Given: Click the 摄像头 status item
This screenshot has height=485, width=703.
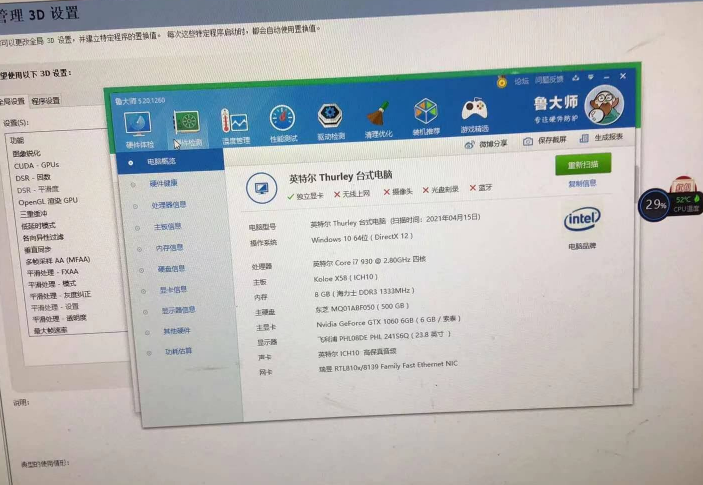Looking at the screenshot, I should pyautogui.click(x=398, y=191).
